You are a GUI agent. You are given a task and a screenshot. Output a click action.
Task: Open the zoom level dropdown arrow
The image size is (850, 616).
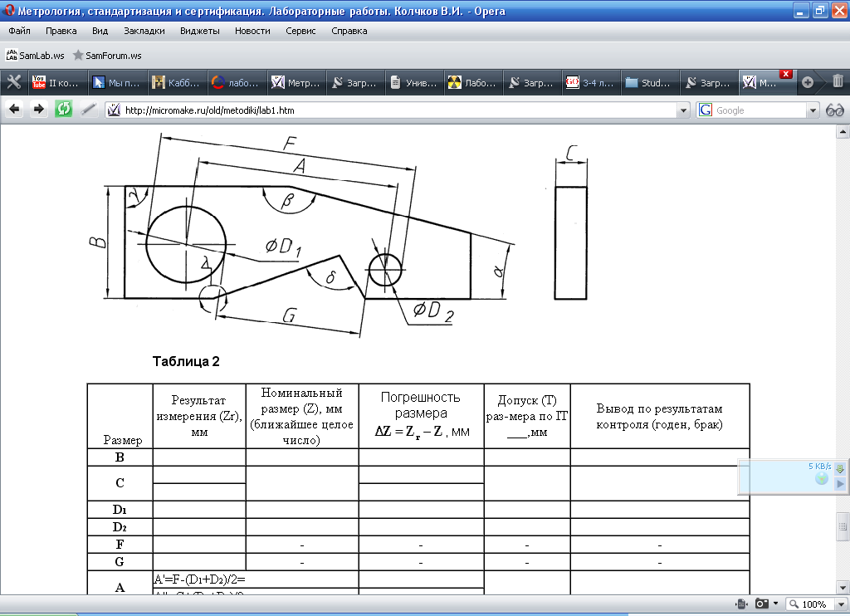tap(841, 604)
